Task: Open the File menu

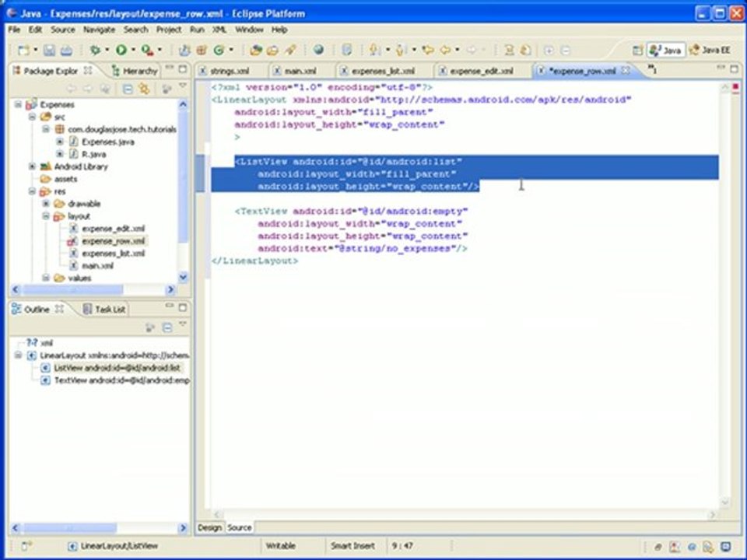Action: click(x=14, y=30)
